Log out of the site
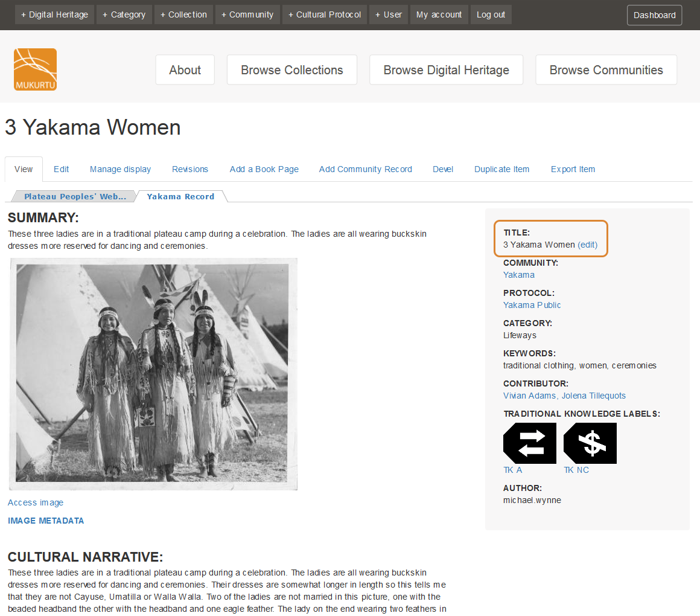 coord(491,14)
